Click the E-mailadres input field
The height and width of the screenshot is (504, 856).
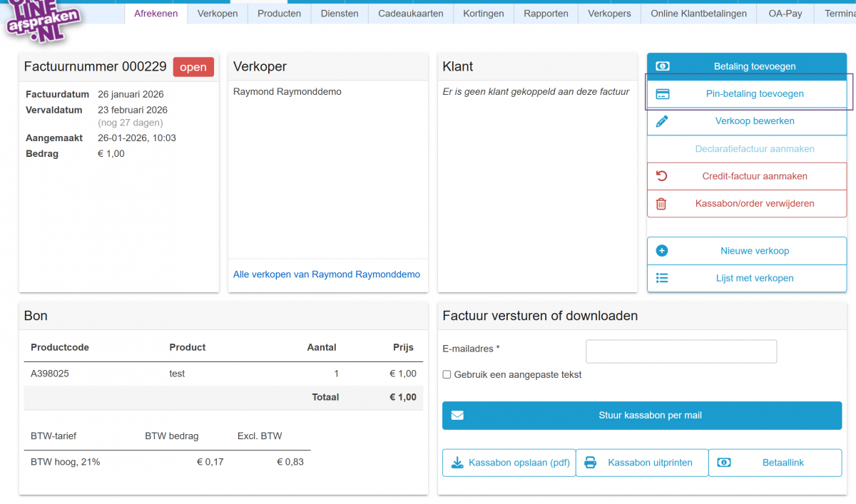(x=681, y=351)
